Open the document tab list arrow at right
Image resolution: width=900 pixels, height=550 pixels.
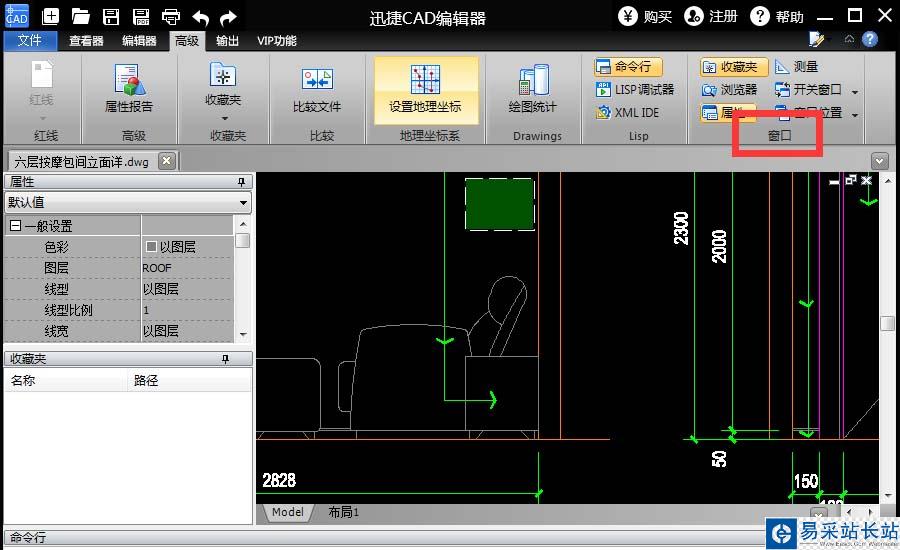(879, 161)
